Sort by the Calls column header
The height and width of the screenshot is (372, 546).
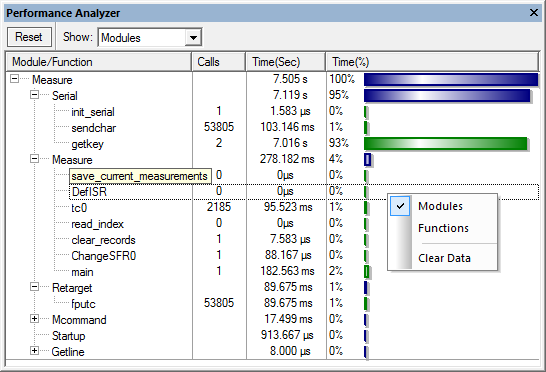219,62
